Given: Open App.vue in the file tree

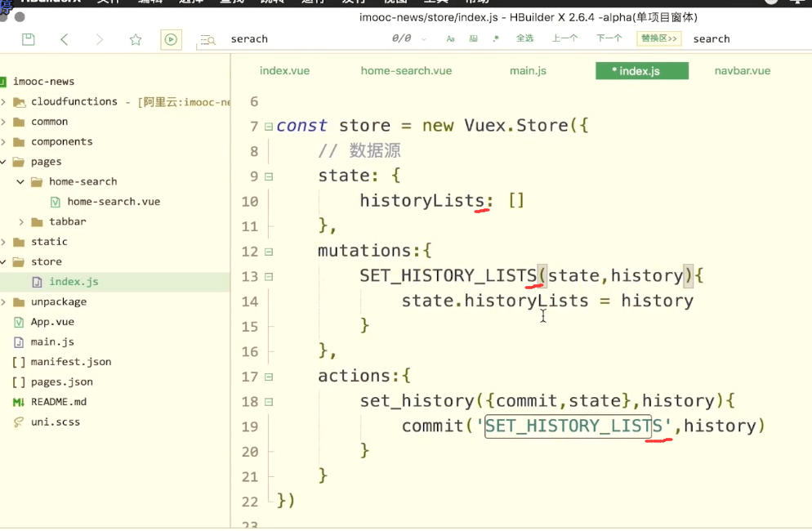Looking at the screenshot, I should click(x=52, y=322).
